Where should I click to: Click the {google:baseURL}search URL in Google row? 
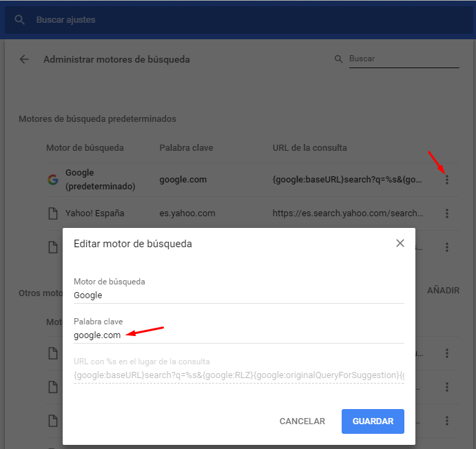[x=347, y=180]
